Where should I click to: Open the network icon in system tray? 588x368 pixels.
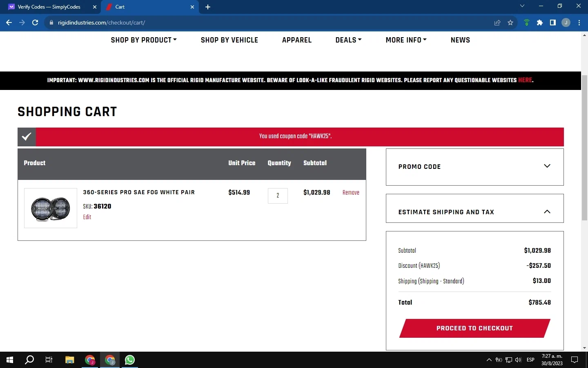coord(509,360)
